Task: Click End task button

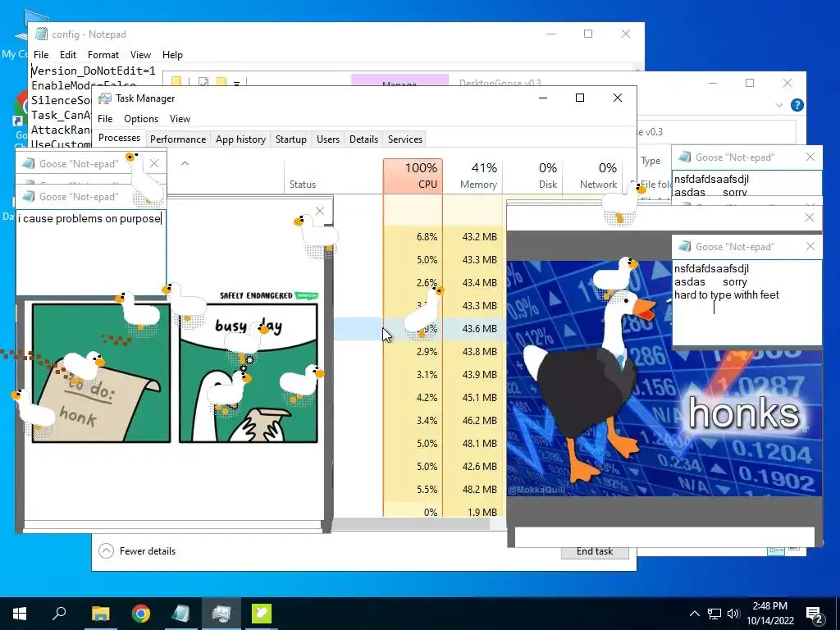Action: (595, 552)
